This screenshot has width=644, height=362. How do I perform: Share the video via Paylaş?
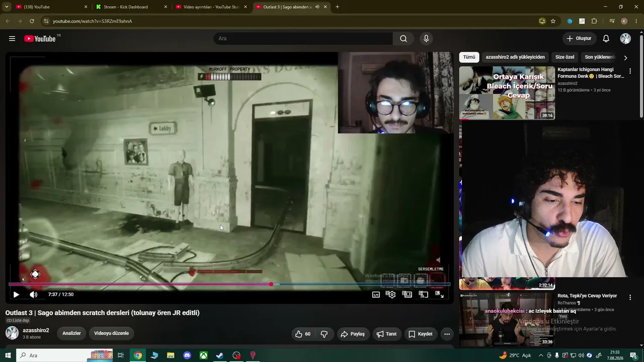tap(353, 334)
